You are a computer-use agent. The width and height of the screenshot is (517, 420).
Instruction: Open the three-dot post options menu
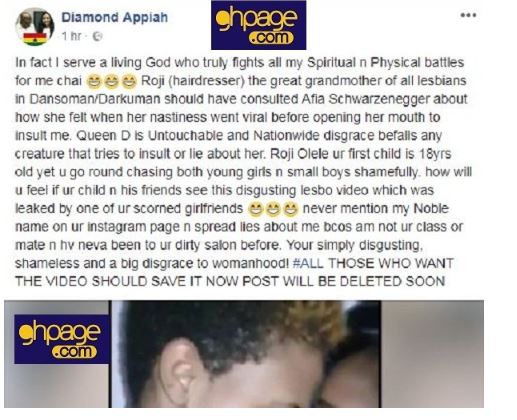click(468, 15)
